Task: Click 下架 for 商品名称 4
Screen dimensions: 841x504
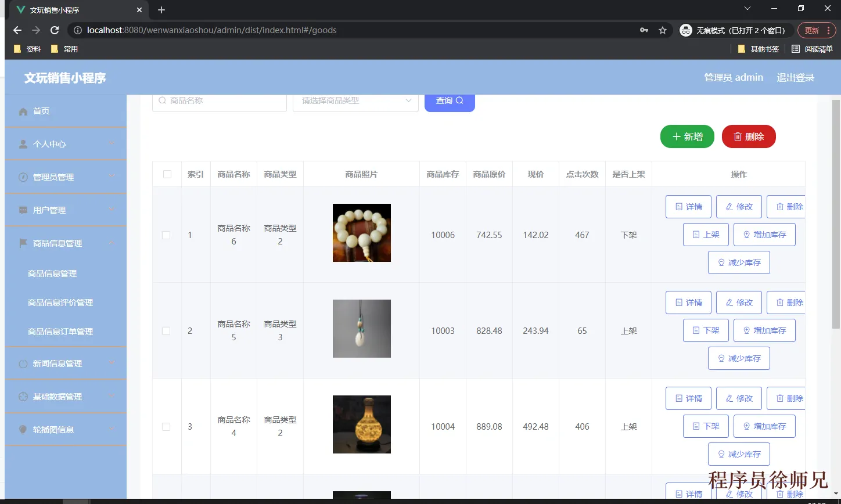Action: pyautogui.click(x=706, y=426)
